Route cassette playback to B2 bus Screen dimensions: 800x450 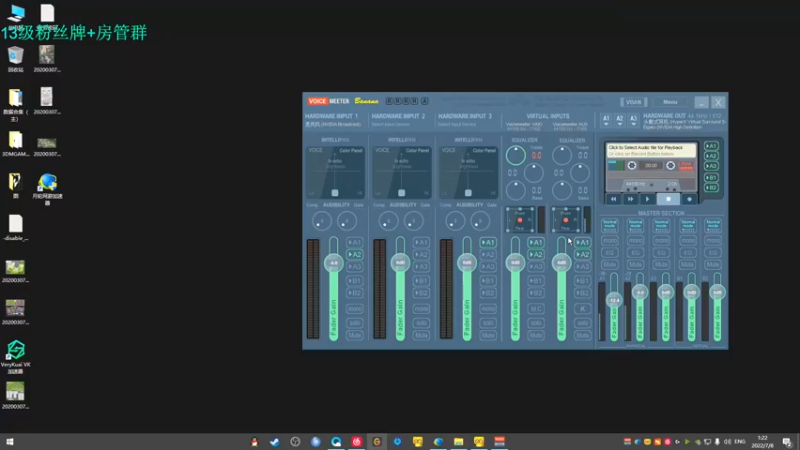point(711,188)
